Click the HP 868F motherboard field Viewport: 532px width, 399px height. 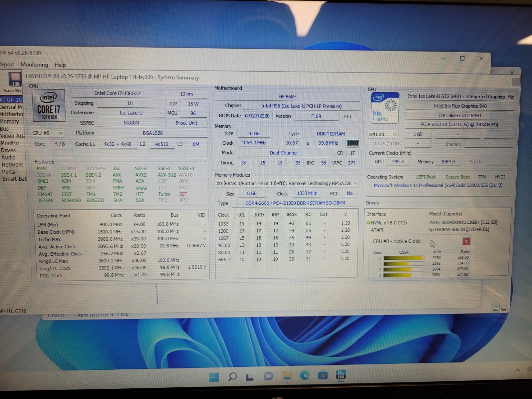(x=287, y=97)
